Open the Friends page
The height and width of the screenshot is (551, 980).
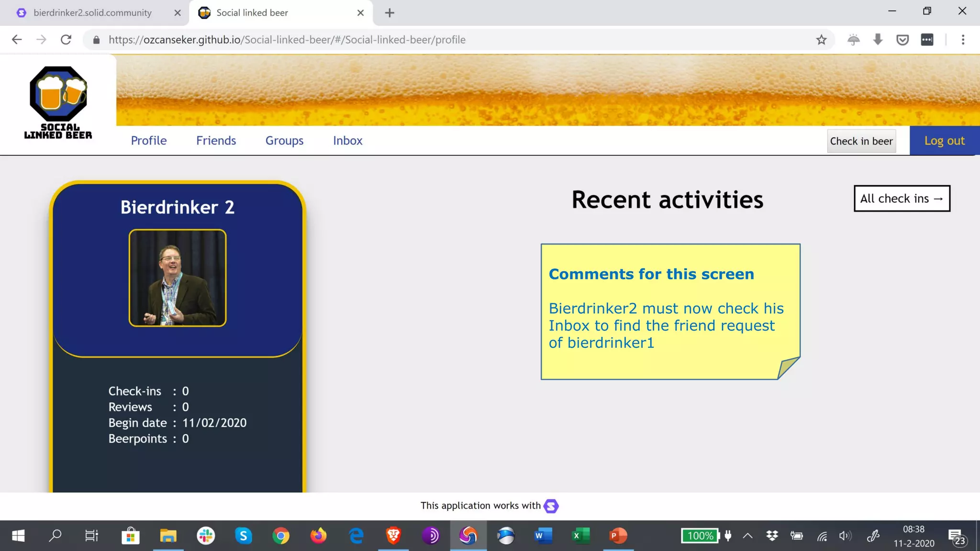point(216,141)
